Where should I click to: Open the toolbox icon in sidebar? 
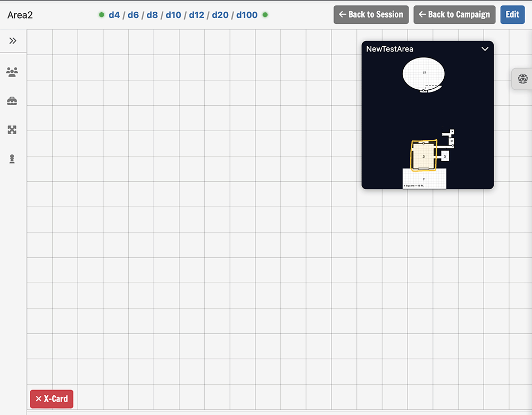click(12, 101)
